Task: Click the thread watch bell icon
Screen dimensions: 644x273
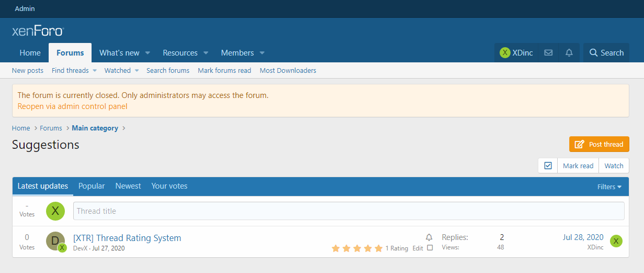Action: click(x=429, y=237)
